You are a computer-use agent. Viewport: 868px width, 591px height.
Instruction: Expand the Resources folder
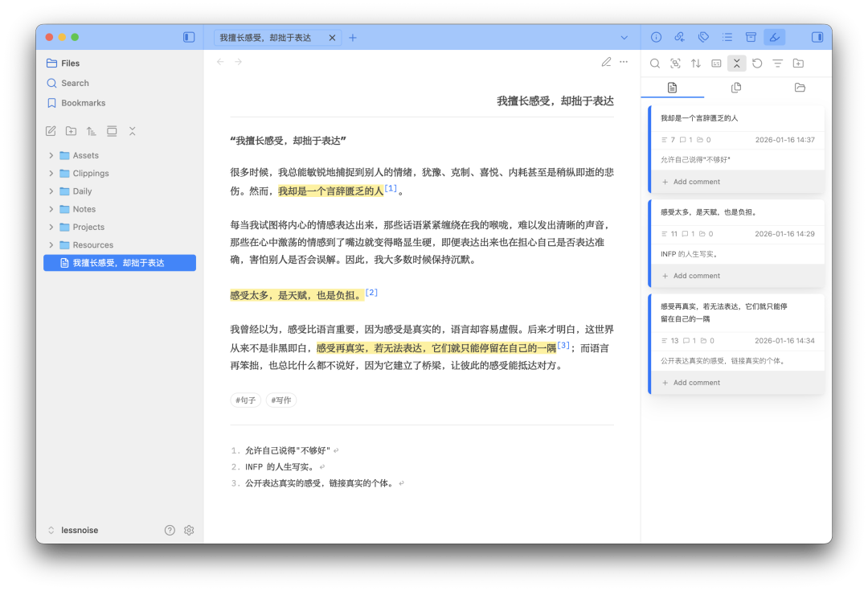pyautogui.click(x=51, y=244)
